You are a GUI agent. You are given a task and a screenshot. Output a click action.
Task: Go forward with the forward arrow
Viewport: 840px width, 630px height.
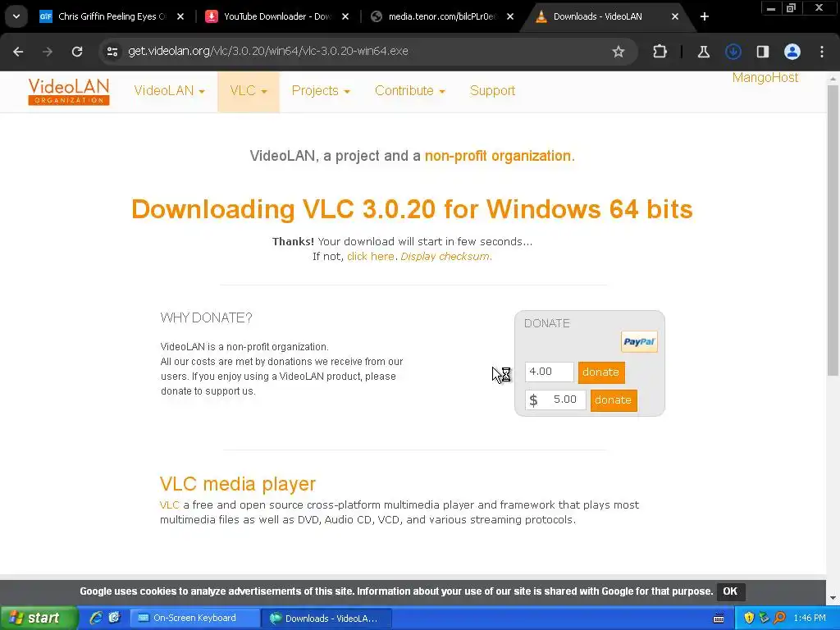(x=48, y=52)
